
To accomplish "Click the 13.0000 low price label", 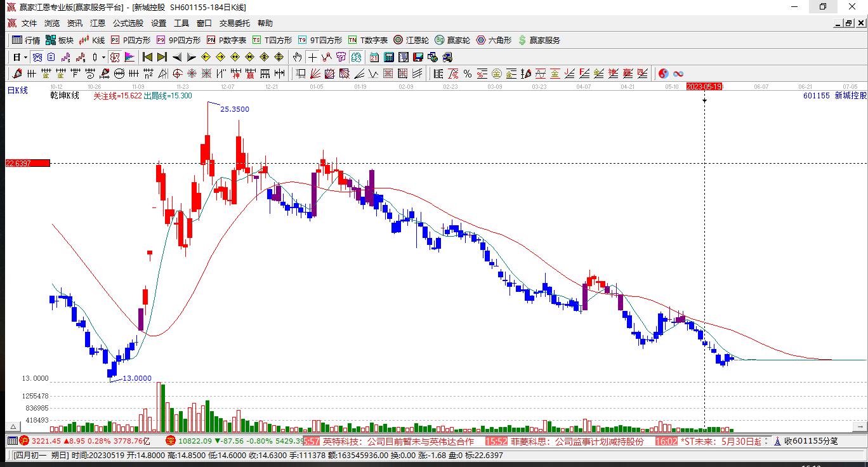I will click(x=137, y=378).
